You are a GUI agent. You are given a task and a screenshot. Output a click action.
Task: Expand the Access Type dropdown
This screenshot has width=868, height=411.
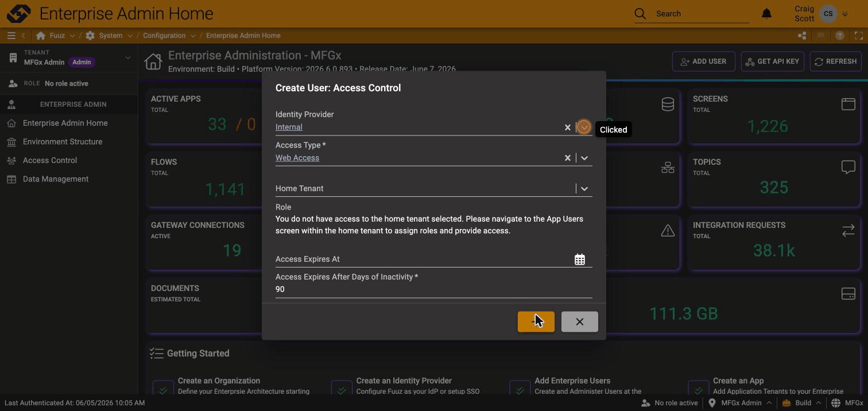pos(584,158)
